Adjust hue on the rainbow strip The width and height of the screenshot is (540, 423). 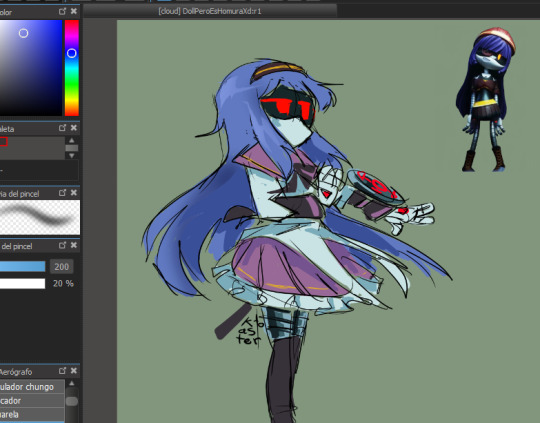[x=72, y=68]
